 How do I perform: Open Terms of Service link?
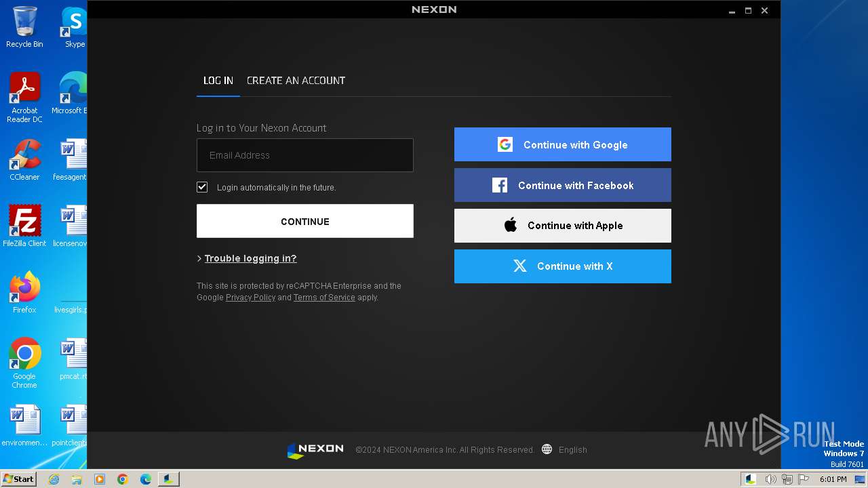click(324, 298)
